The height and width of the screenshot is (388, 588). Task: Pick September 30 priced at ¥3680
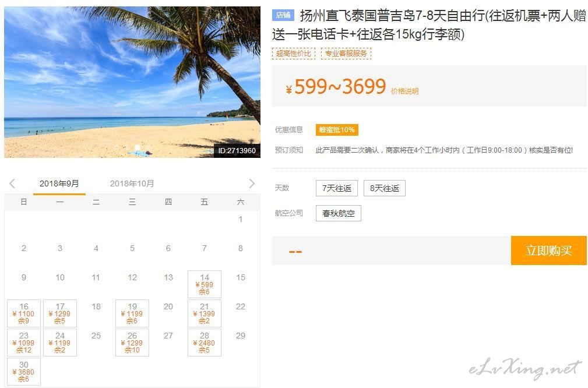pyautogui.click(x=24, y=372)
